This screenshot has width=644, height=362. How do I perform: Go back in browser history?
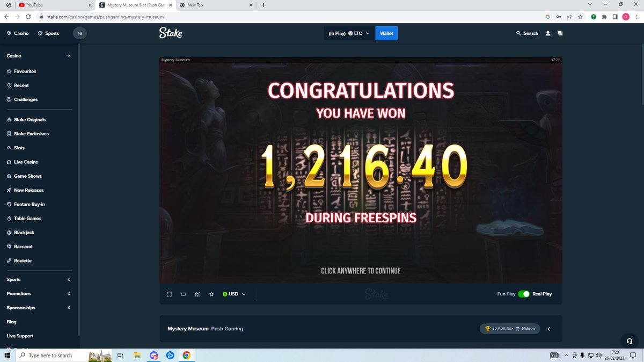point(6,17)
